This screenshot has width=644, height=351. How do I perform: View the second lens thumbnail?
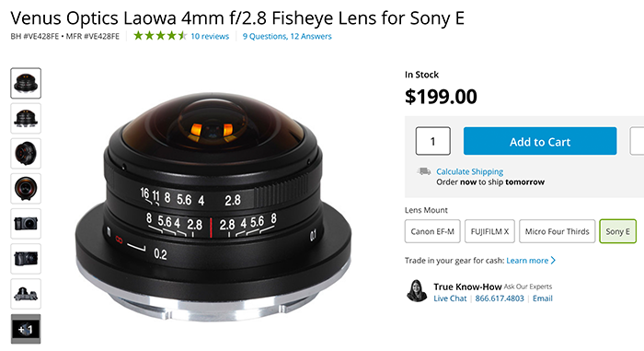tap(26, 119)
